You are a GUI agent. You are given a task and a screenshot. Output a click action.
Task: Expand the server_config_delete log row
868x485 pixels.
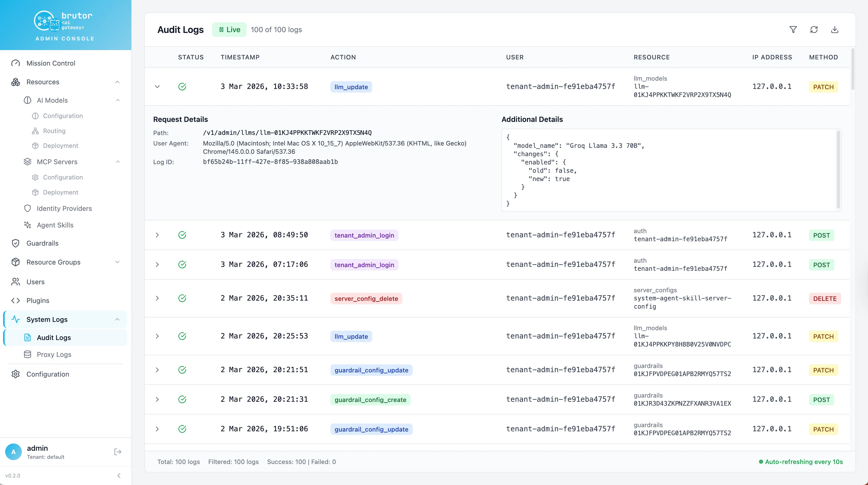pos(157,298)
